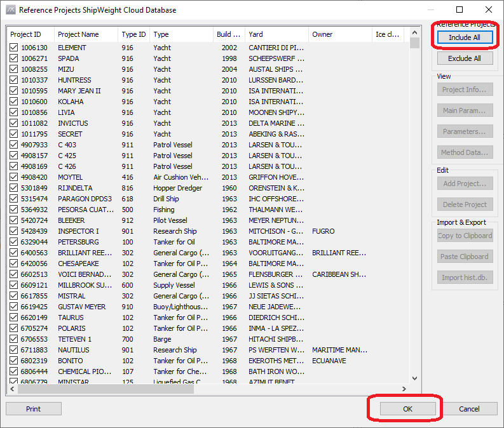This screenshot has height=428, width=504.
Task: Uncheck the KOLAHA project checkbox
Action: 13,102
